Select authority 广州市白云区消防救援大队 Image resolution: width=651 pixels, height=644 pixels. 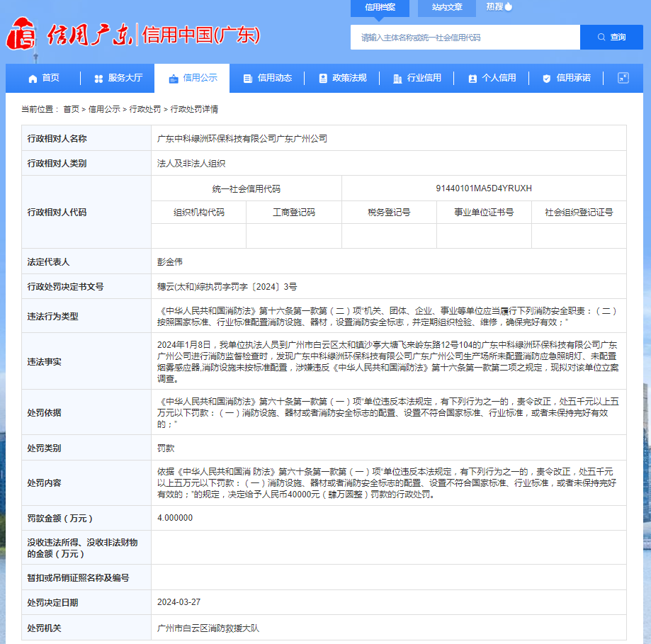208,628
